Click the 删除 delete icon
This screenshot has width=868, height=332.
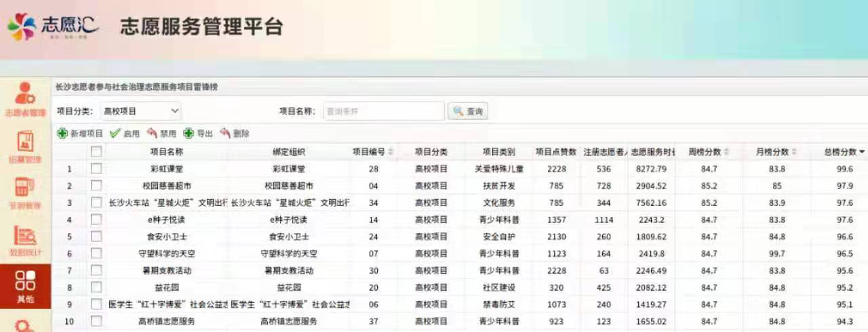click(x=225, y=133)
